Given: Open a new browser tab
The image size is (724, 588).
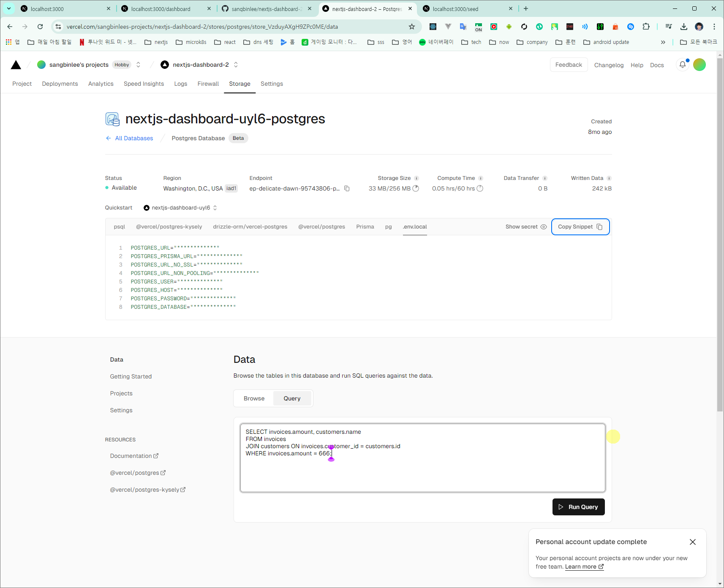Looking at the screenshot, I should point(526,8).
